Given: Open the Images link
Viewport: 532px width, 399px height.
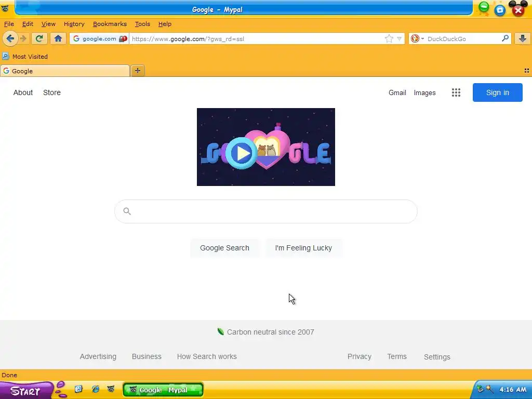Looking at the screenshot, I should (x=424, y=92).
